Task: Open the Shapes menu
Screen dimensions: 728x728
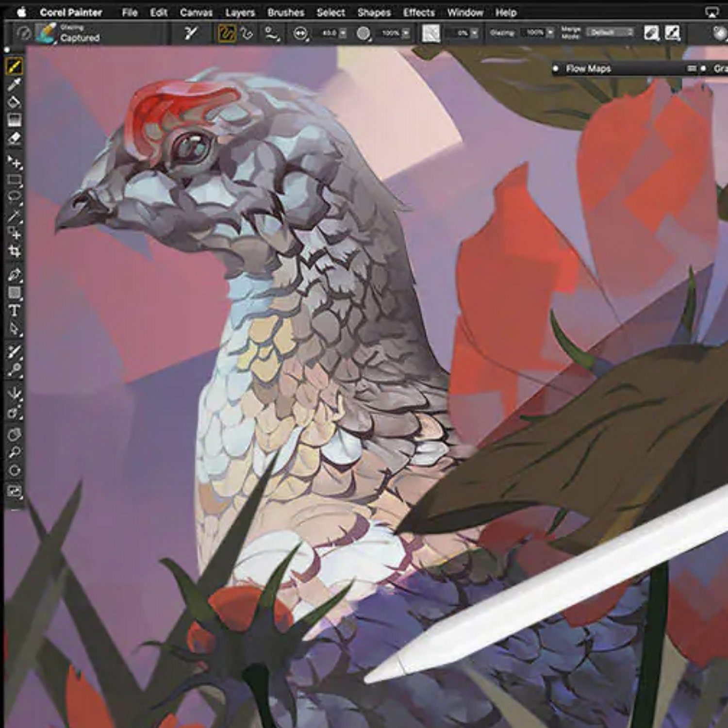Action: (x=374, y=12)
